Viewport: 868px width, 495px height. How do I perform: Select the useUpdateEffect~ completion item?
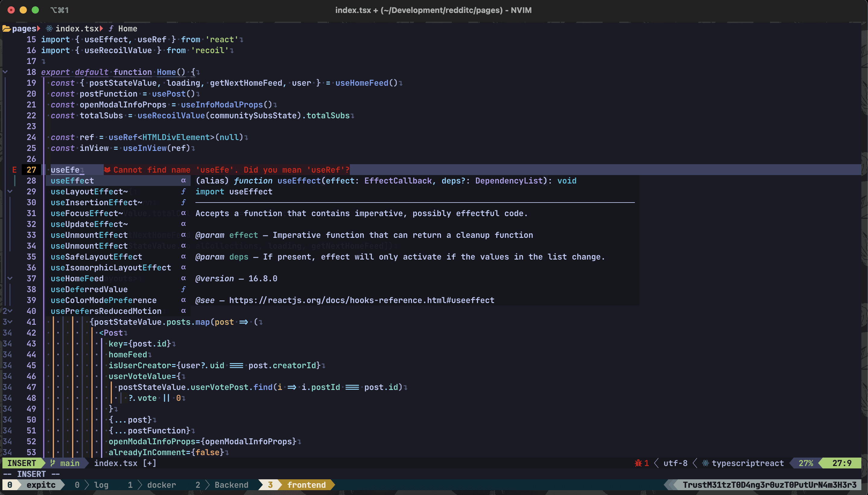(118, 224)
